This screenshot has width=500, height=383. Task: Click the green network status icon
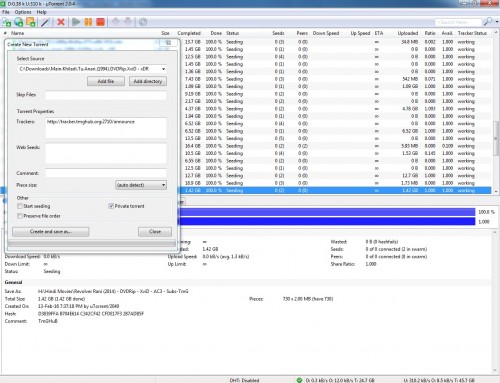click(x=299, y=380)
